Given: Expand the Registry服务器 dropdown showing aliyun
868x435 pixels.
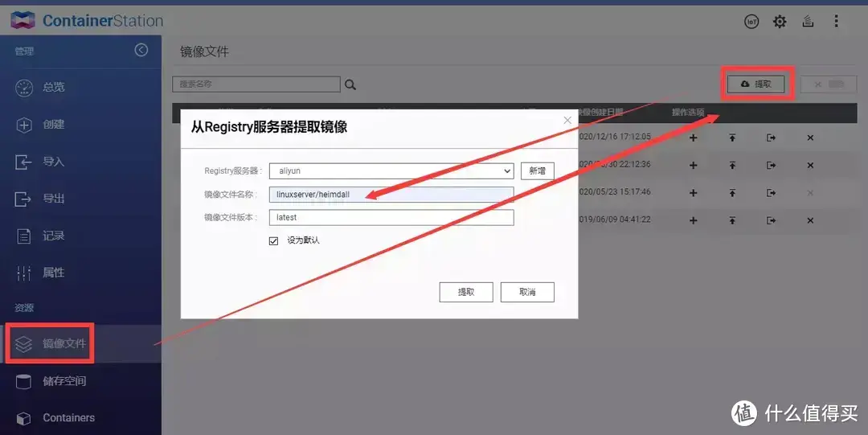Looking at the screenshot, I should pos(391,170).
